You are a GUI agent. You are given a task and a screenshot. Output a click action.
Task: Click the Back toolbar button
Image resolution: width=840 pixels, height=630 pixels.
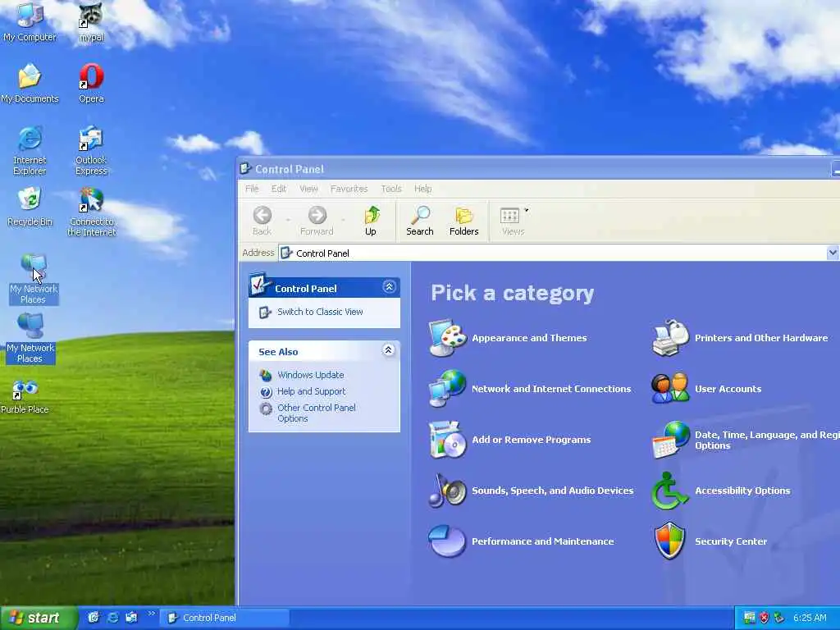tap(262, 221)
